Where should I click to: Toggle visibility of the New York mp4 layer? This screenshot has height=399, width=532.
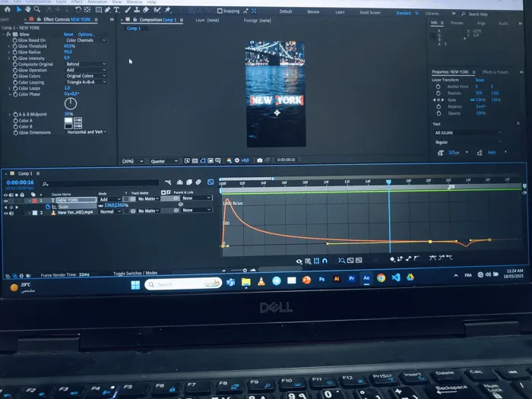6,213
